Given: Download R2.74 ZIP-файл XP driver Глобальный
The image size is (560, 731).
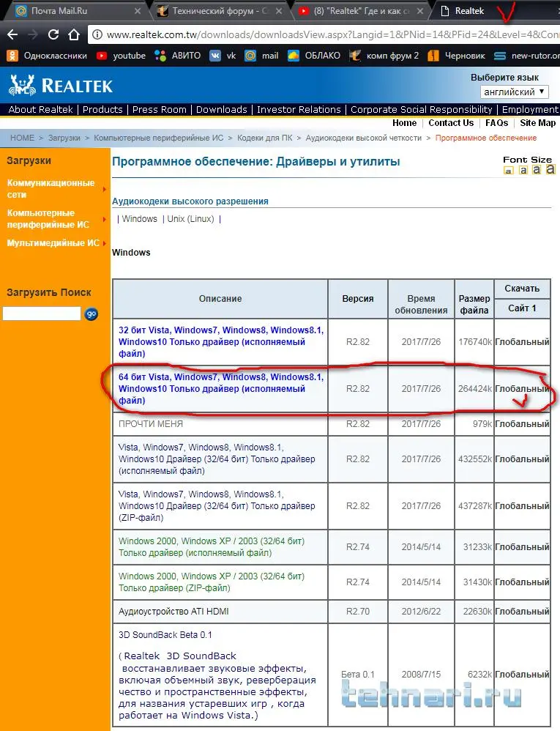Looking at the screenshot, I should click(522, 582).
